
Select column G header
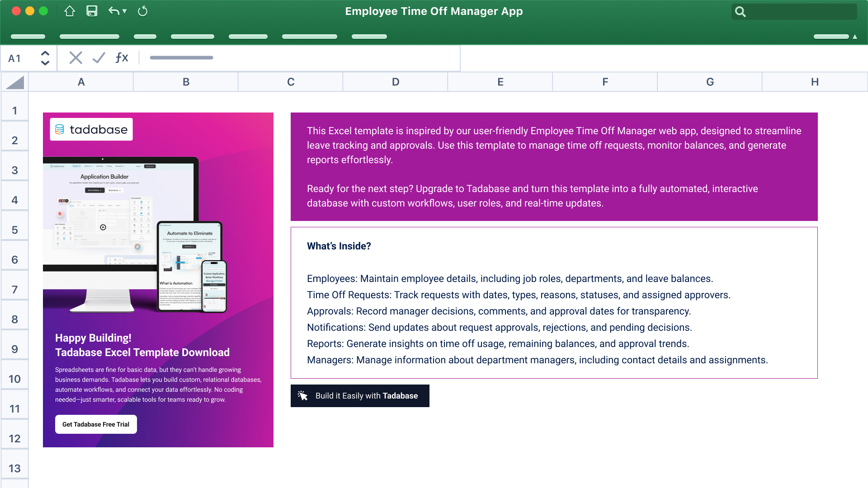click(x=710, y=82)
